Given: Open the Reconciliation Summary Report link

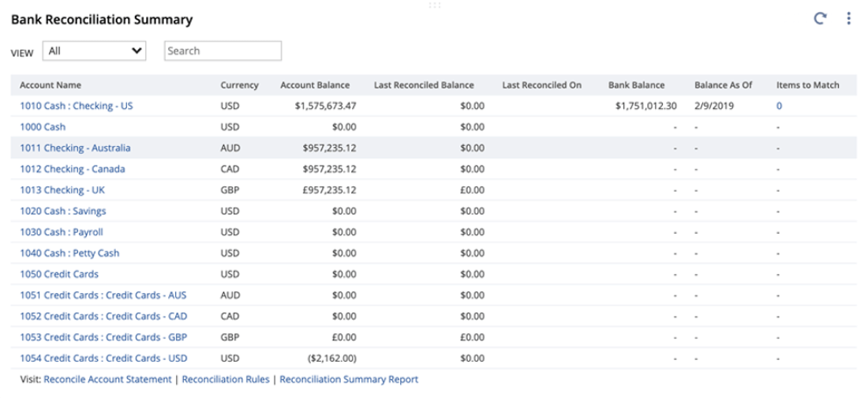Looking at the screenshot, I should tap(349, 379).
